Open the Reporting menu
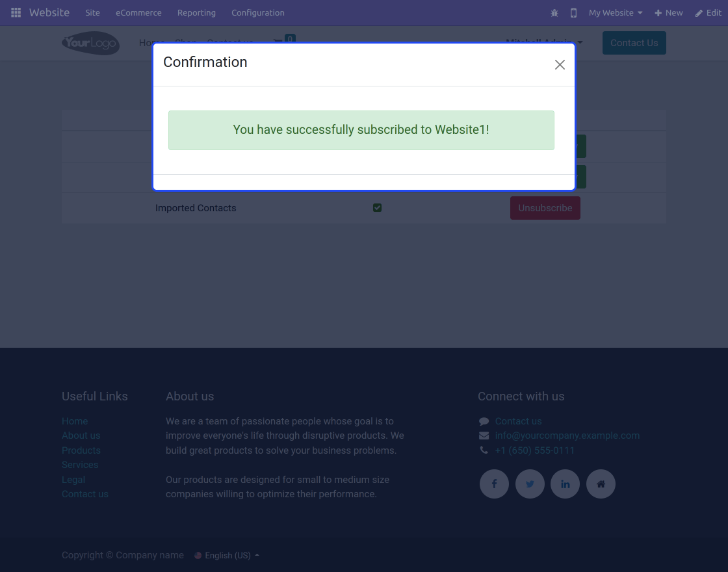The height and width of the screenshot is (572, 728). (x=196, y=13)
